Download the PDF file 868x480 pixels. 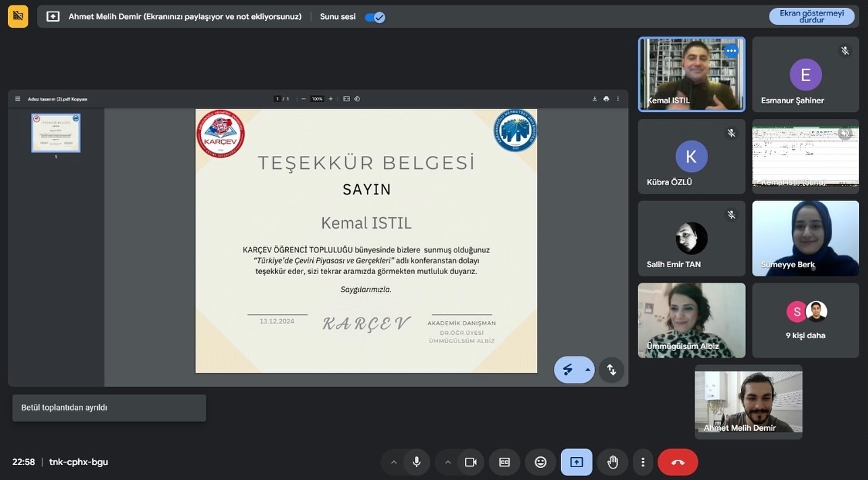tap(595, 99)
